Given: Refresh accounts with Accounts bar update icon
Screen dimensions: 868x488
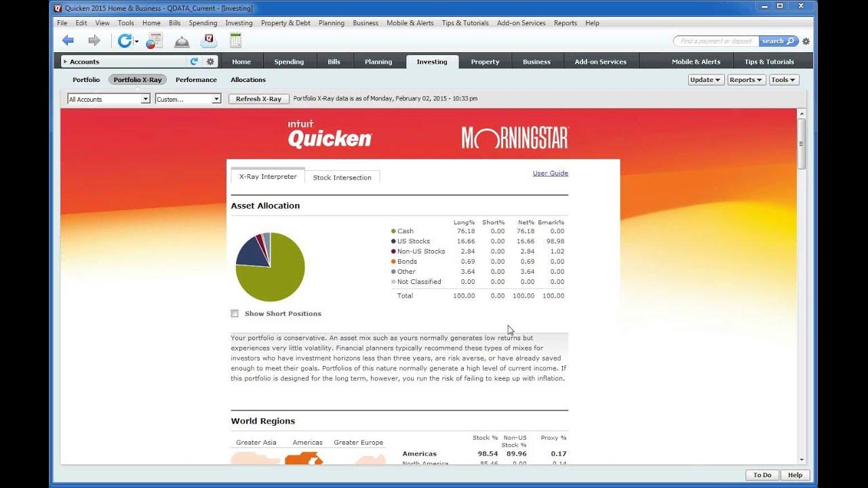Looking at the screenshot, I should [195, 62].
